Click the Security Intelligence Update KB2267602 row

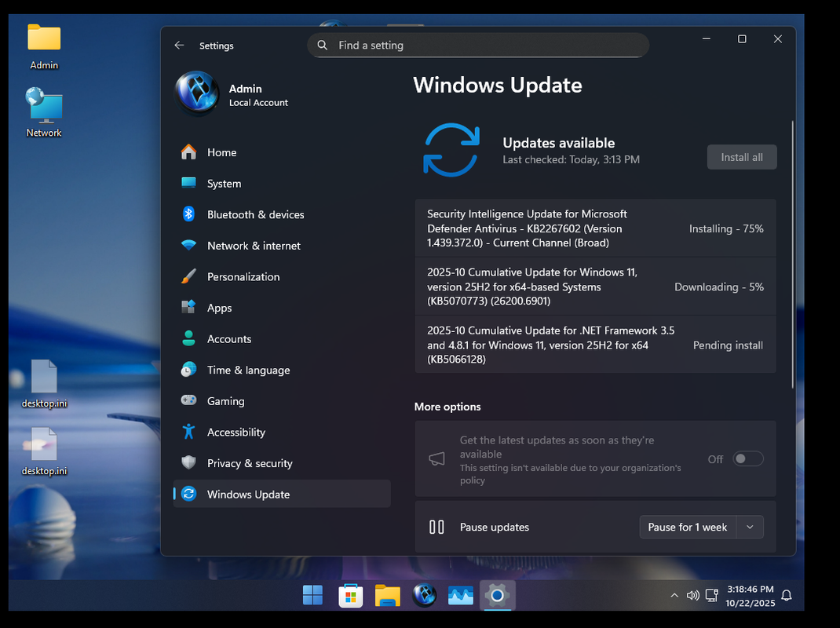[595, 228]
